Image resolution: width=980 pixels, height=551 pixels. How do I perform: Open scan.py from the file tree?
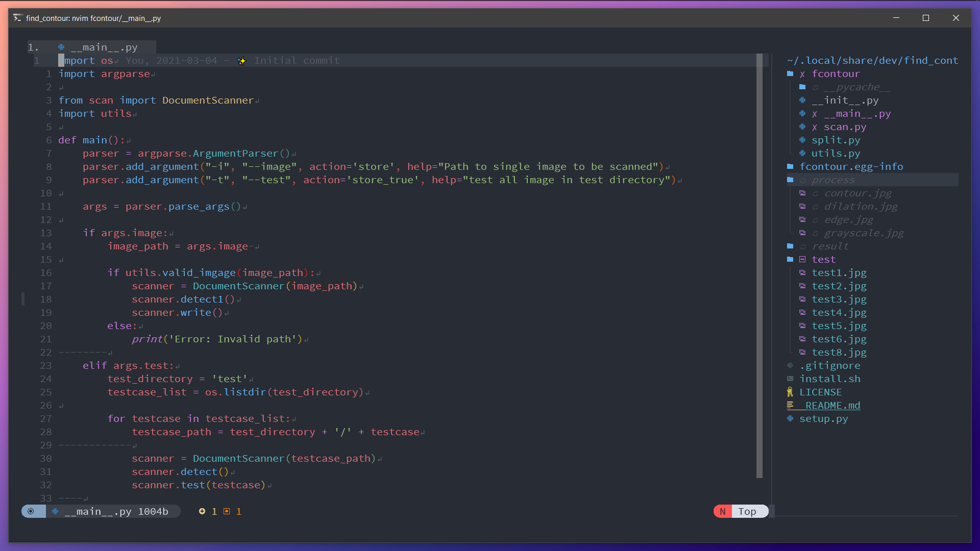click(x=845, y=127)
